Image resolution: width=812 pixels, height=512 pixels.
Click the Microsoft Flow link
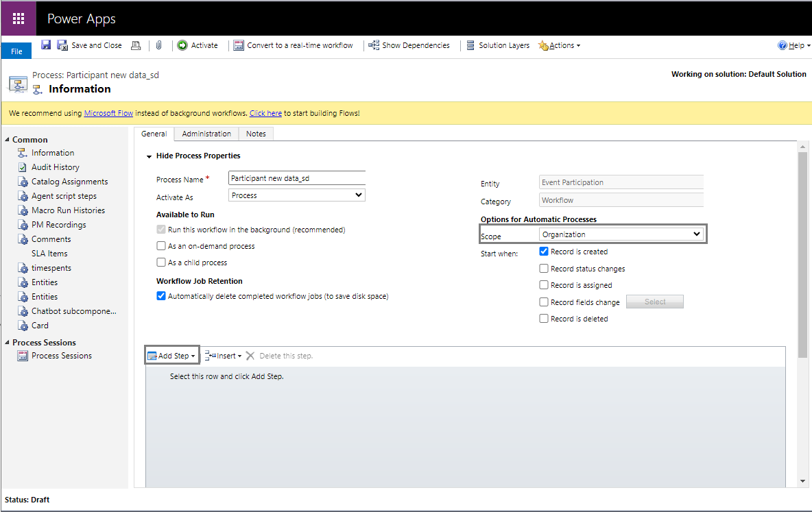(108, 113)
